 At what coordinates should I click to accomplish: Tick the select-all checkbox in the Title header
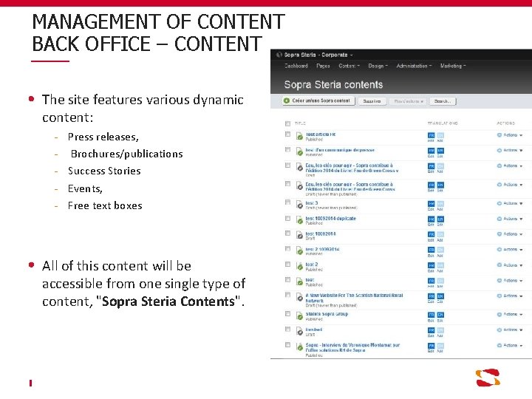(x=287, y=123)
